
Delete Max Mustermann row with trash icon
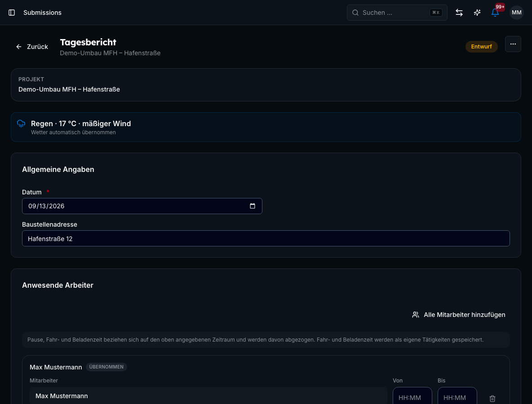[492, 398]
